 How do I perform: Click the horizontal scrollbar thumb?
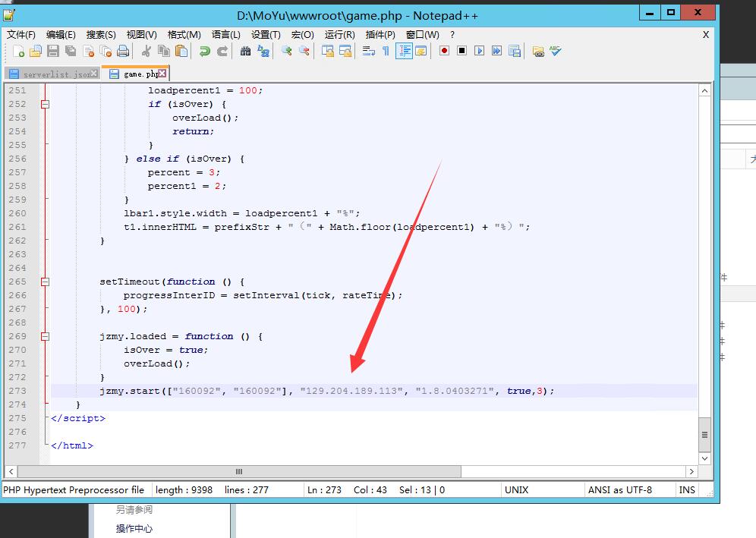[239, 471]
